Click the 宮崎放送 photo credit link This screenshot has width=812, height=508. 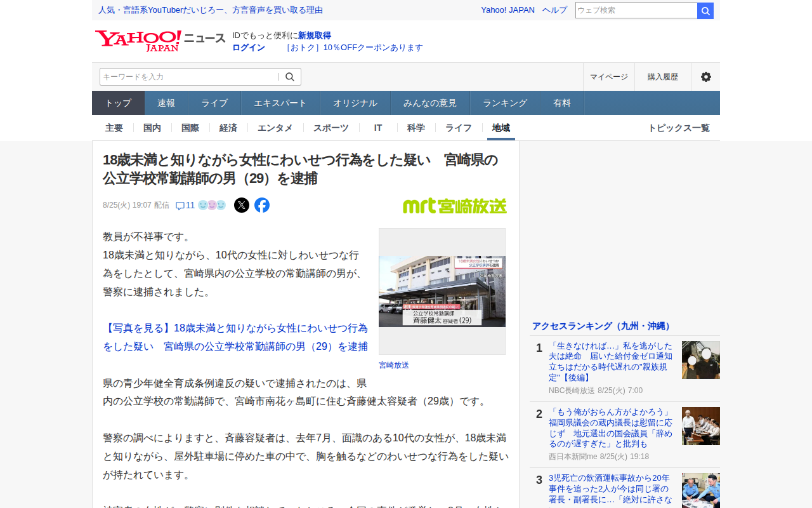tap(394, 365)
